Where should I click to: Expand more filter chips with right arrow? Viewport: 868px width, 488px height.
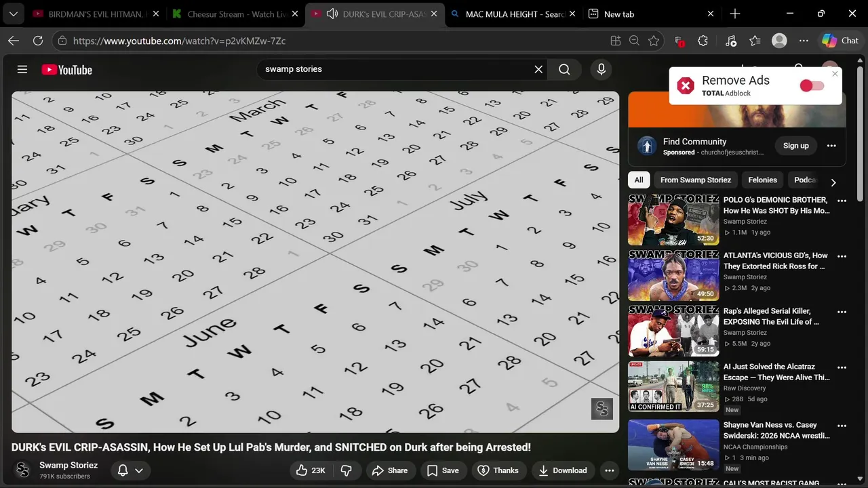click(833, 182)
